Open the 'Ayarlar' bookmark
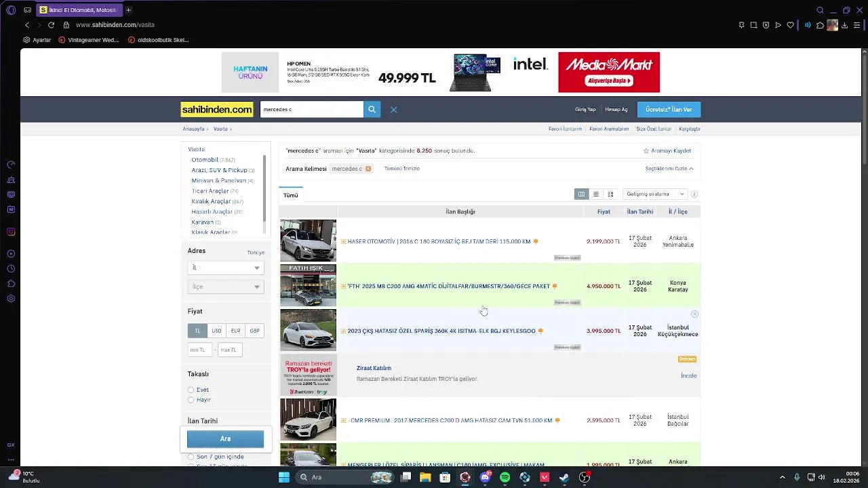This screenshot has height=488, width=868. coord(37,40)
